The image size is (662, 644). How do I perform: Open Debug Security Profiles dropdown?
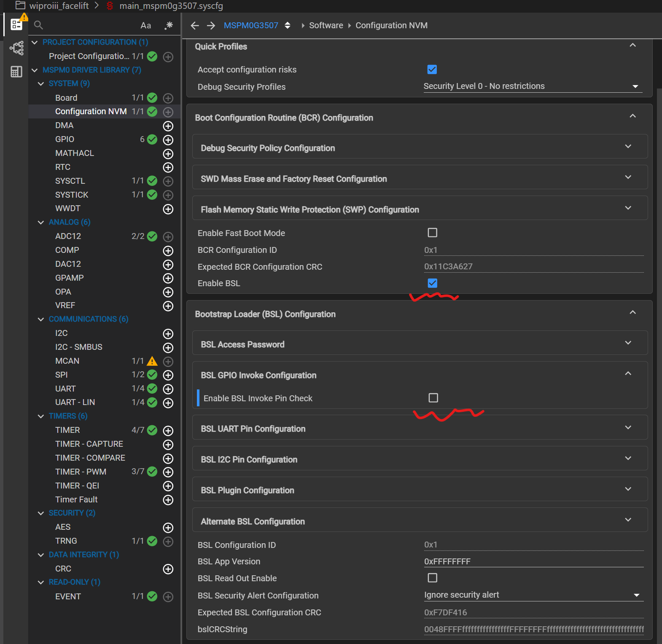533,86
